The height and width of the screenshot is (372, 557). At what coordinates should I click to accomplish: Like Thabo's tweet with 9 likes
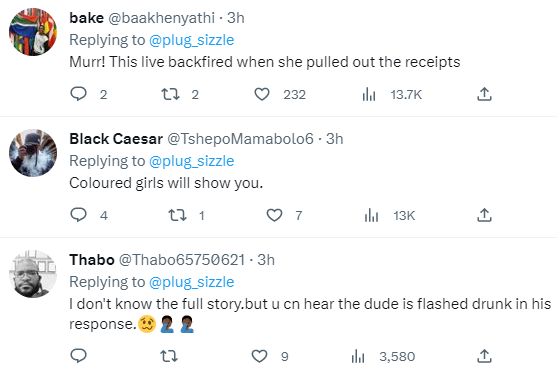click(259, 356)
